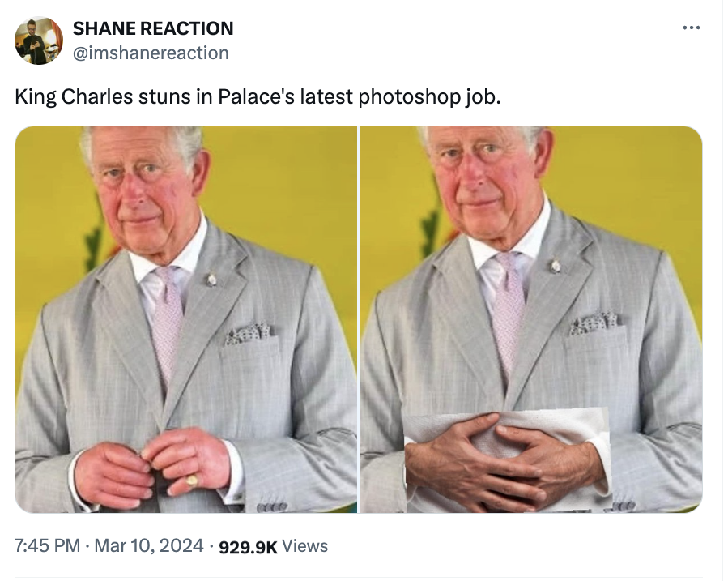This screenshot has height=581, width=728.
Task: Open the poster's profile from the avatar
Action: [39, 41]
